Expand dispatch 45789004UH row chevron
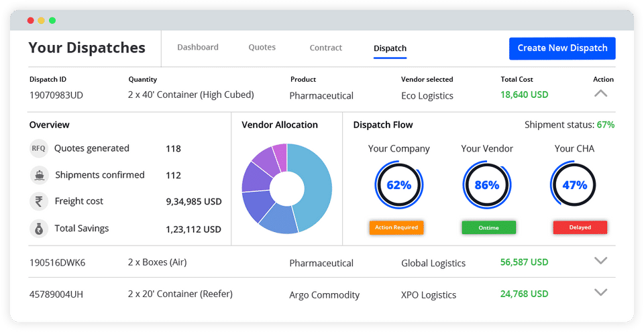The height and width of the screenshot is (332, 644). click(600, 292)
